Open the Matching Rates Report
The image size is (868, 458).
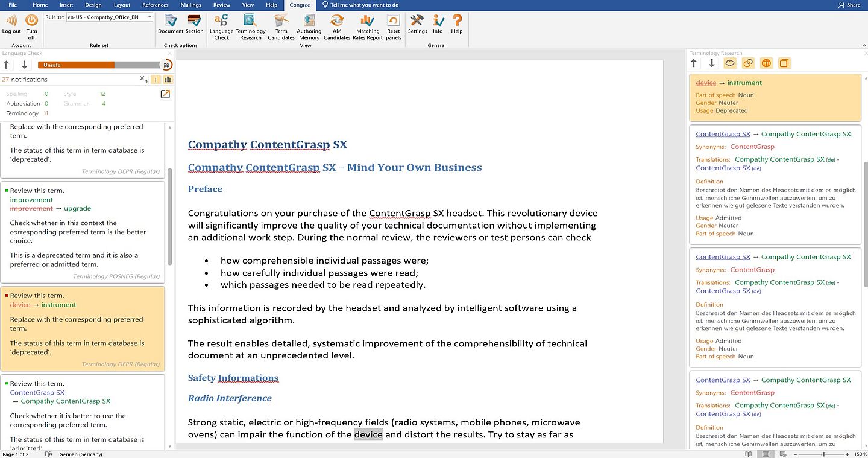[367, 21]
